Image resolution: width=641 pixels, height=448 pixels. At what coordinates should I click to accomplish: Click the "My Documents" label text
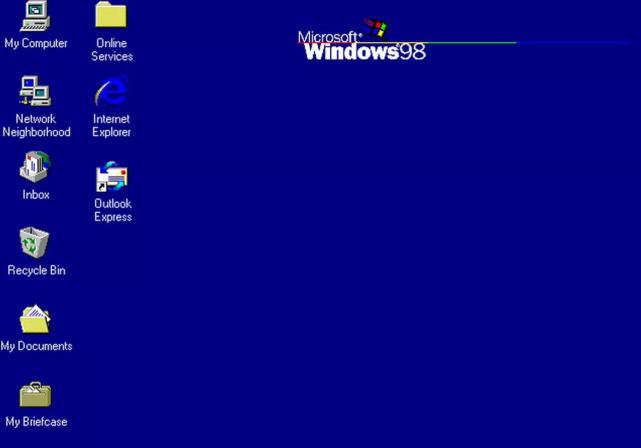tap(36, 346)
